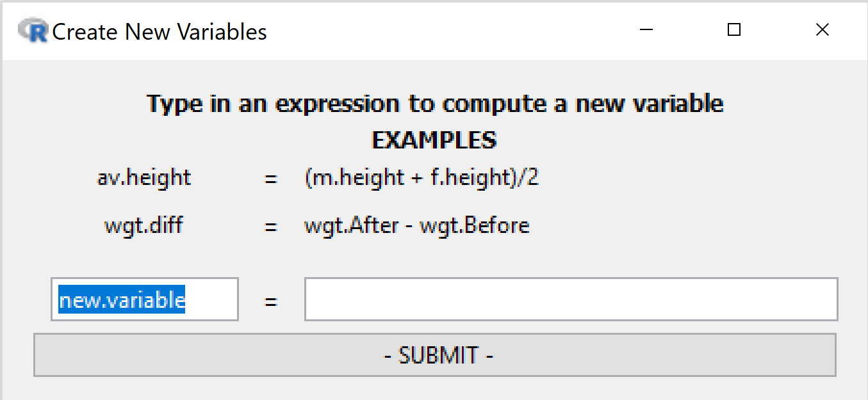Close the Create New Variables dialog
The width and height of the screenshot is (868, 400).
click(x=822, y=29)
